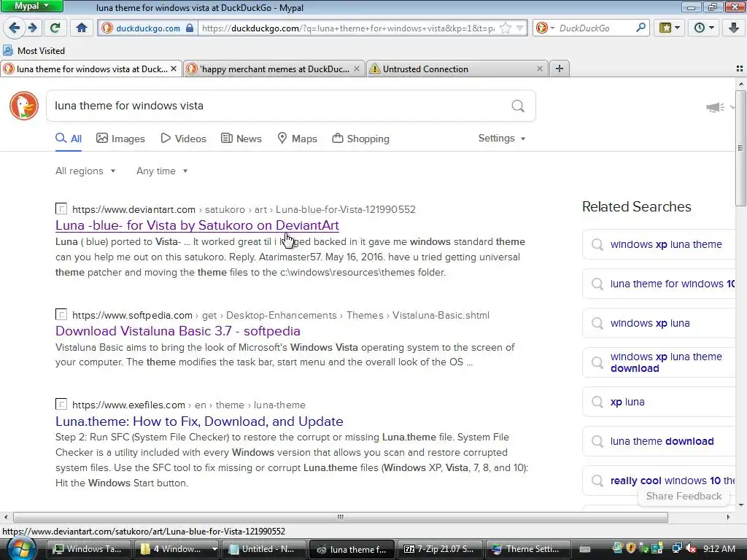Open a new tab with the plus button
747x560 pixels.
(x=560, y=69)
